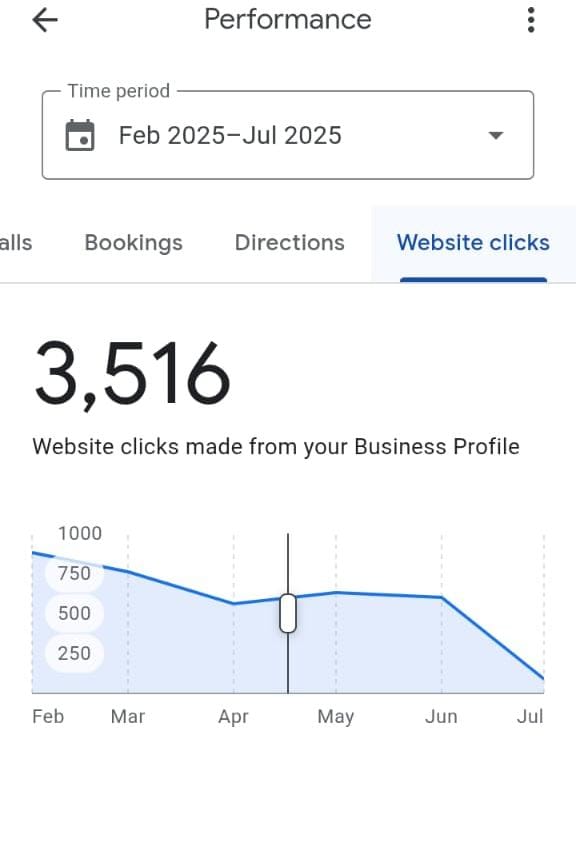Switch to the Directions tab

click(289, 242)
